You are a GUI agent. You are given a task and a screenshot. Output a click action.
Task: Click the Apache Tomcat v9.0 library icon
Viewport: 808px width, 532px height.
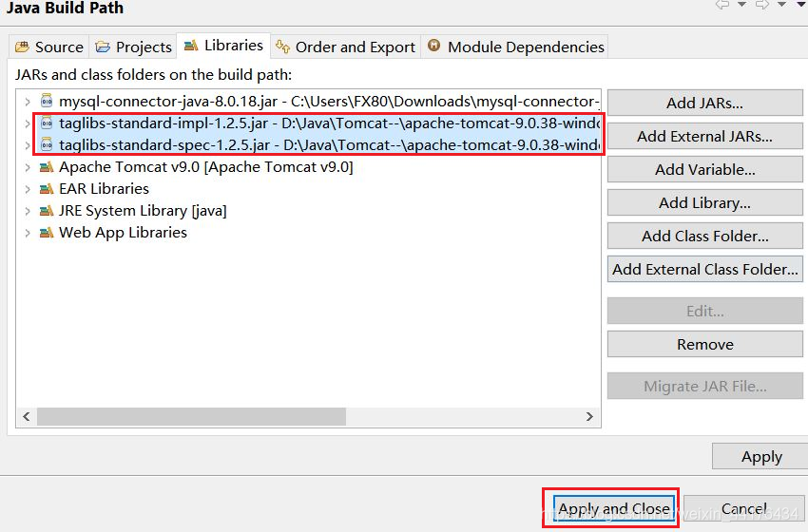[x=47, y=167]
